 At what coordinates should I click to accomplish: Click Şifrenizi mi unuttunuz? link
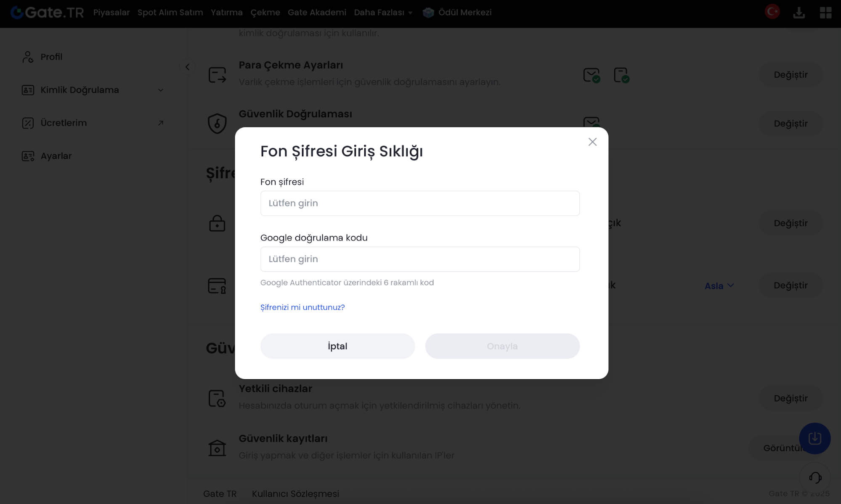pyautogui.click(x=302, y=307)
